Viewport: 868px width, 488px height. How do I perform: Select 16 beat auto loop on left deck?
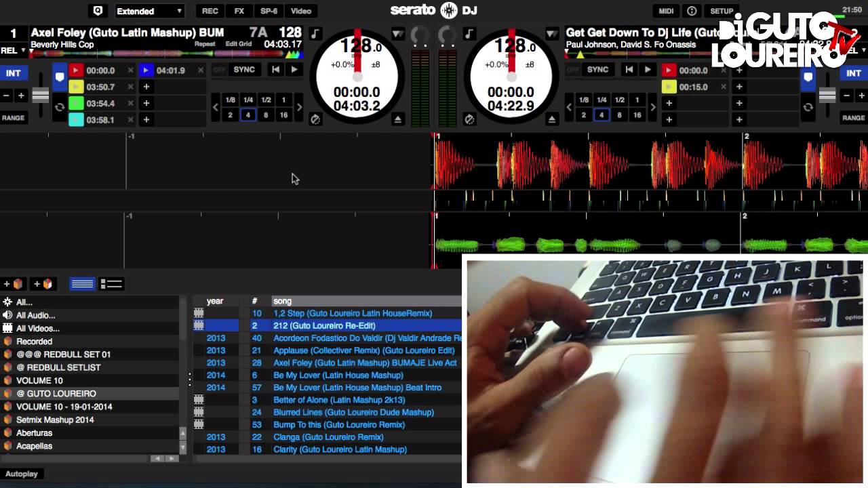(x=283, y=115)
